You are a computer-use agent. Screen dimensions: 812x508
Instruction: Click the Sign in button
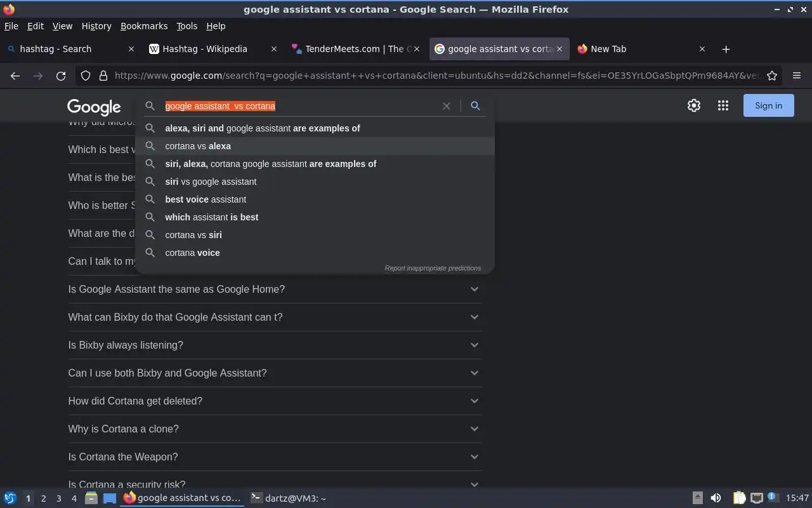click(768, 106)
